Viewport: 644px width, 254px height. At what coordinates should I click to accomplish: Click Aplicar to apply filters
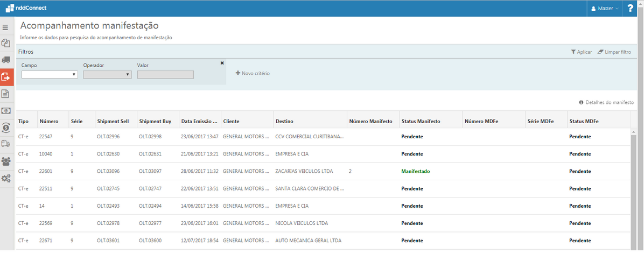pyautogui.click(x=581, y=52)
